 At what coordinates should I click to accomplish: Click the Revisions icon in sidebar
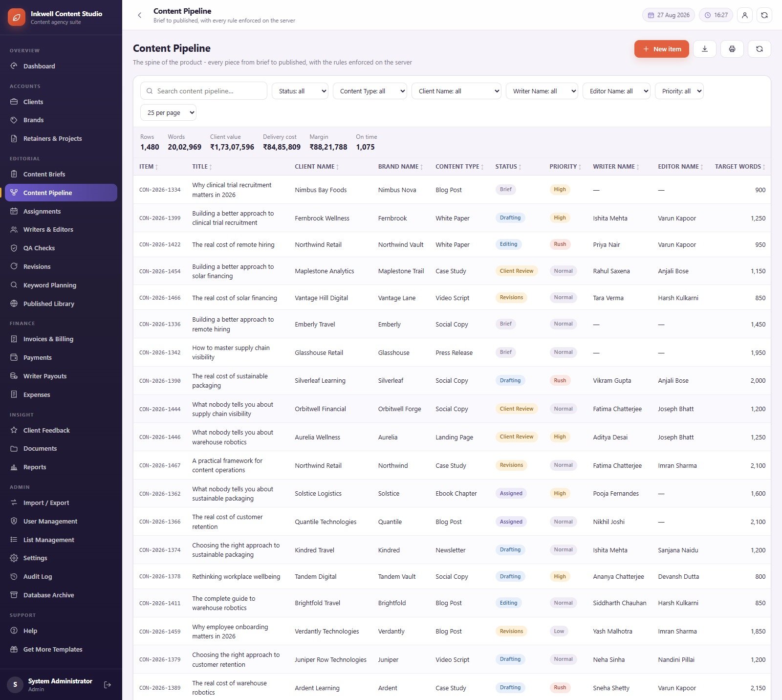click(x=14, y=266)
